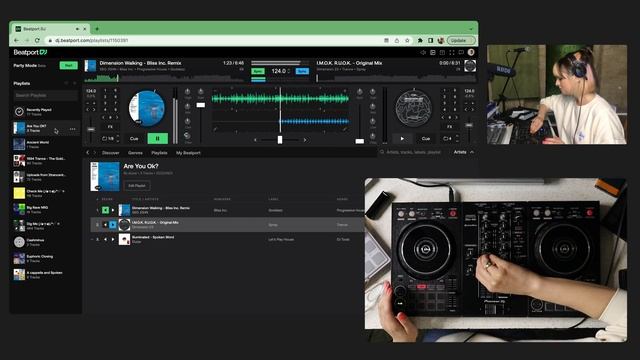Click the left deck Cue button

click(134, 139)
